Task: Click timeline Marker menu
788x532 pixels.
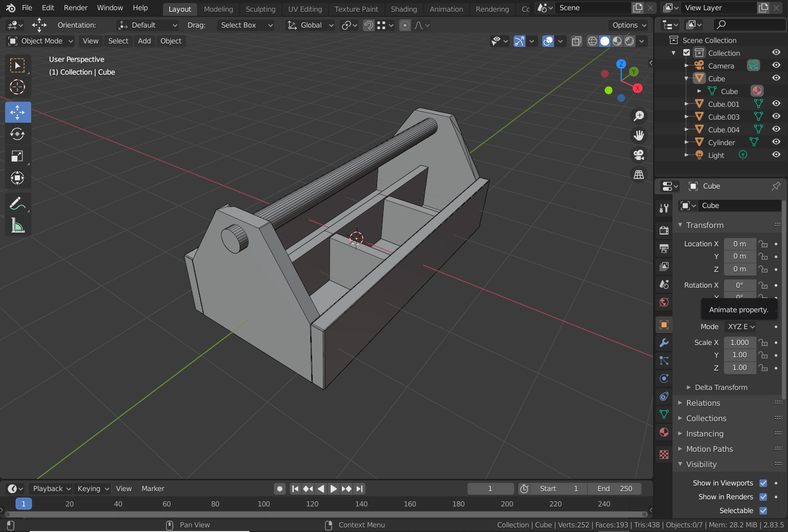Action: [x=153, y=489]
